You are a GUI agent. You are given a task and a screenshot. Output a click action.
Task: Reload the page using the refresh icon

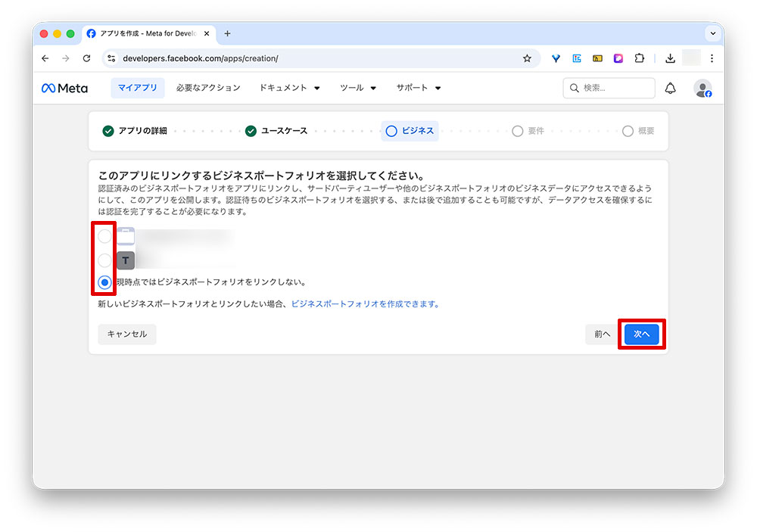[86, 58]
